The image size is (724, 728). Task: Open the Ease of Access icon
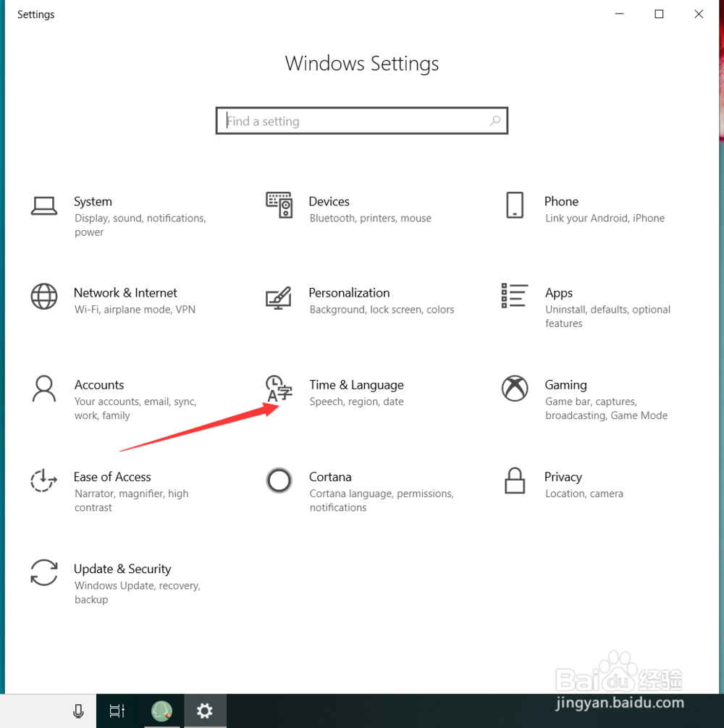click(x=43, y=480)
